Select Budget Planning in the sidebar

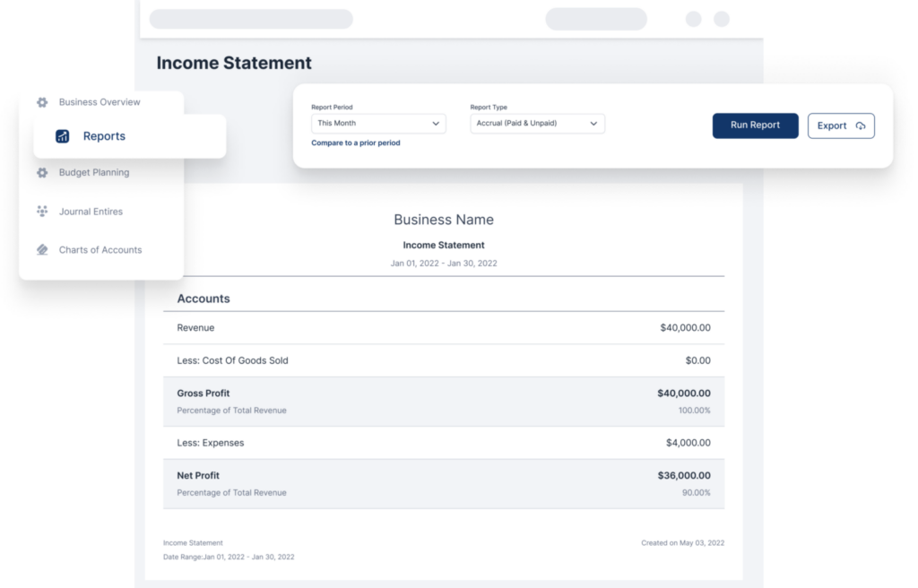pos(93,172)
